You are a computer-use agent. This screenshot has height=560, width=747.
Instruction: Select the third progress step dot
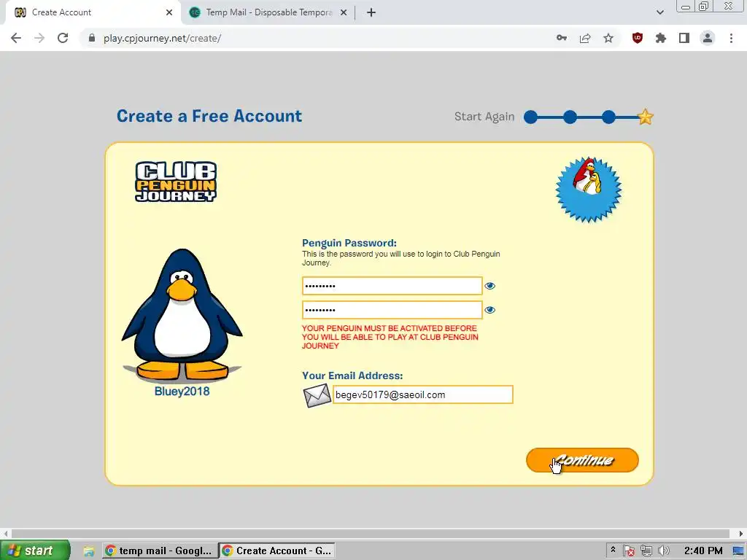point(608,117)
